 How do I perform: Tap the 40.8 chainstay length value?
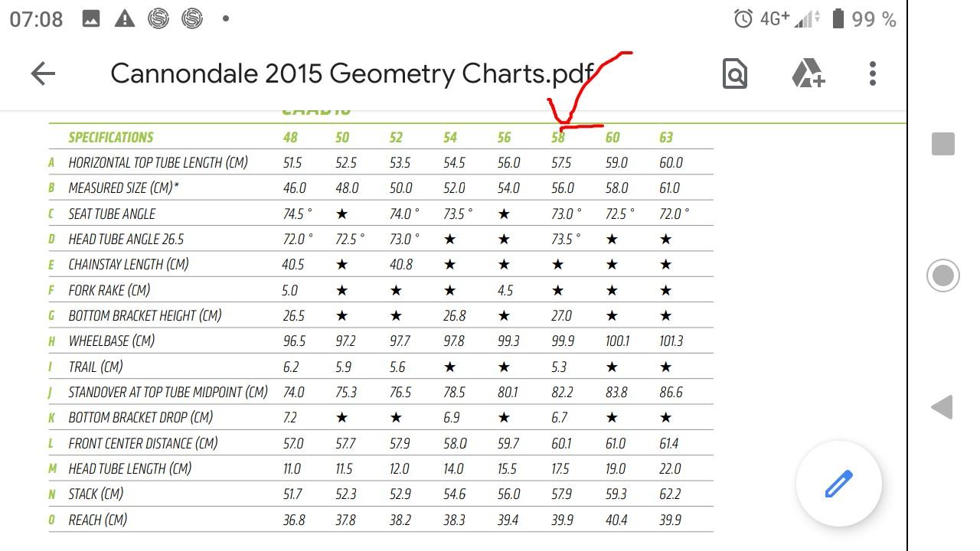click(x=401, y=265)
